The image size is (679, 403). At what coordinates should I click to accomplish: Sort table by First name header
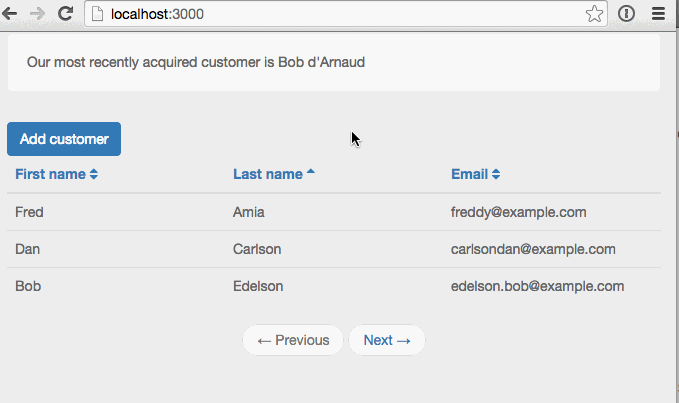50,174
